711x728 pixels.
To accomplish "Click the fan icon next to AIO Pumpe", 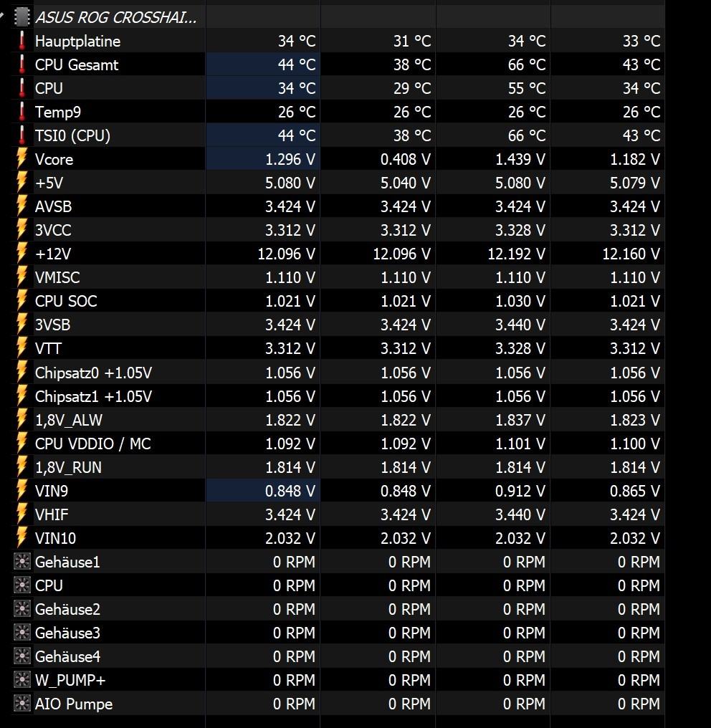I will pos(22,704).
